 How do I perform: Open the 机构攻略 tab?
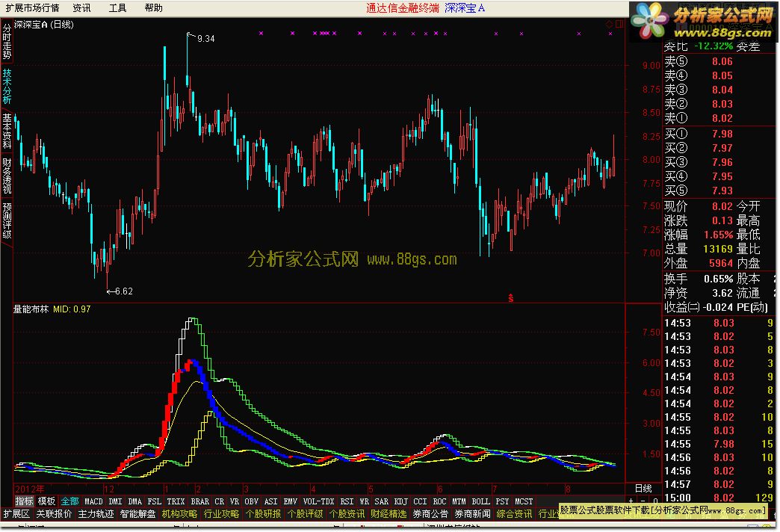click(179, 513)
